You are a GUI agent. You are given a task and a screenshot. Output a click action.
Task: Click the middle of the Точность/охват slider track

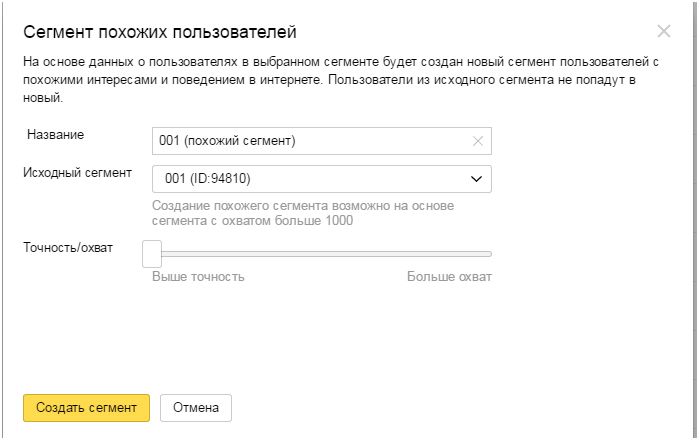click(x=326, y=254)
